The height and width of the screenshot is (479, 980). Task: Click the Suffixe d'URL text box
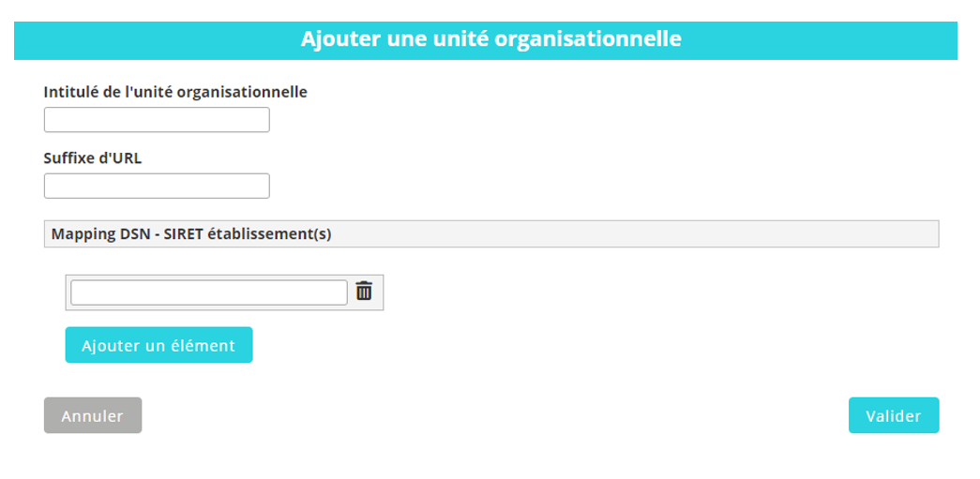pyautogui.click(x=157, y=186)
